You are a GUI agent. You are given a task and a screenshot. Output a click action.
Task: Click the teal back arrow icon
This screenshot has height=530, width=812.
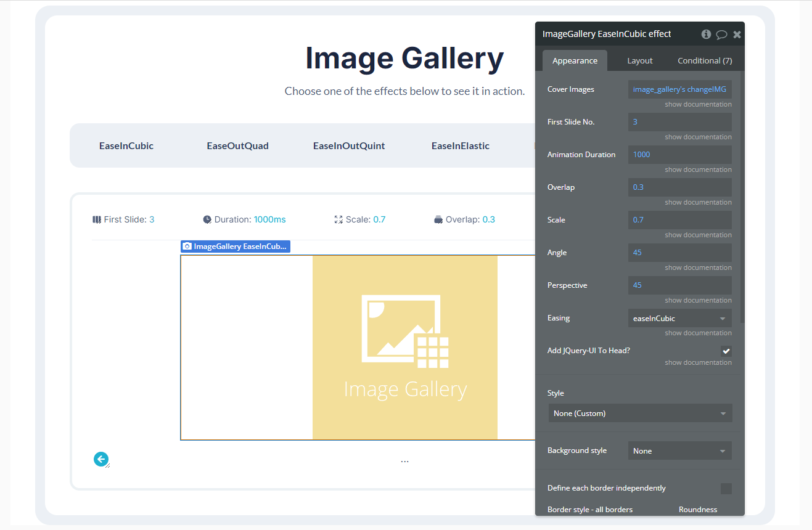(101, 459)
